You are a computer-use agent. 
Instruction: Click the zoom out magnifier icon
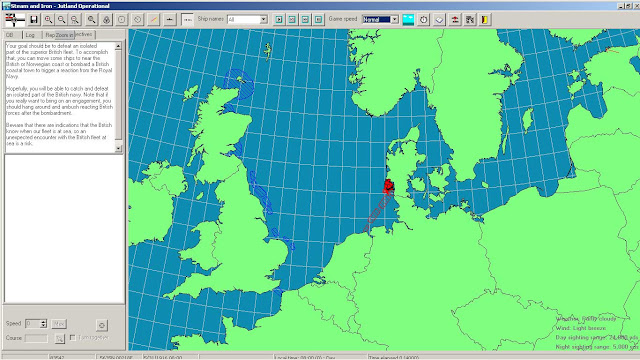click(62, 19)
